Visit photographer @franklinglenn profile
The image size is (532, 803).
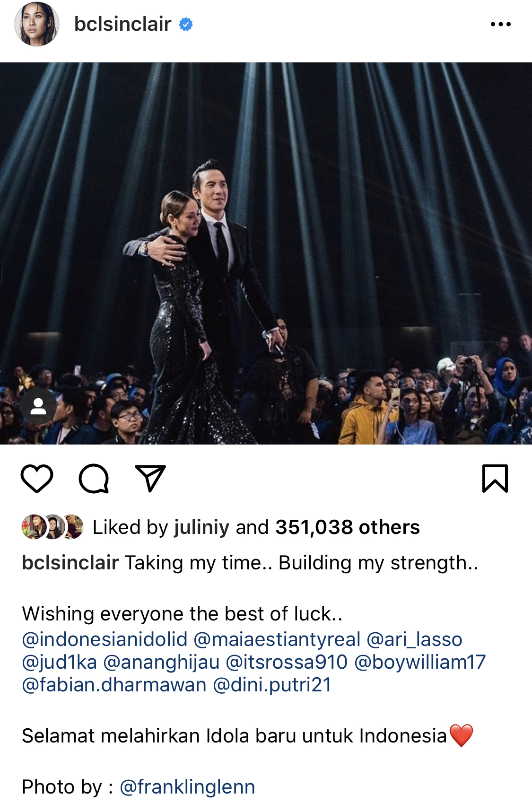(187, 787)
